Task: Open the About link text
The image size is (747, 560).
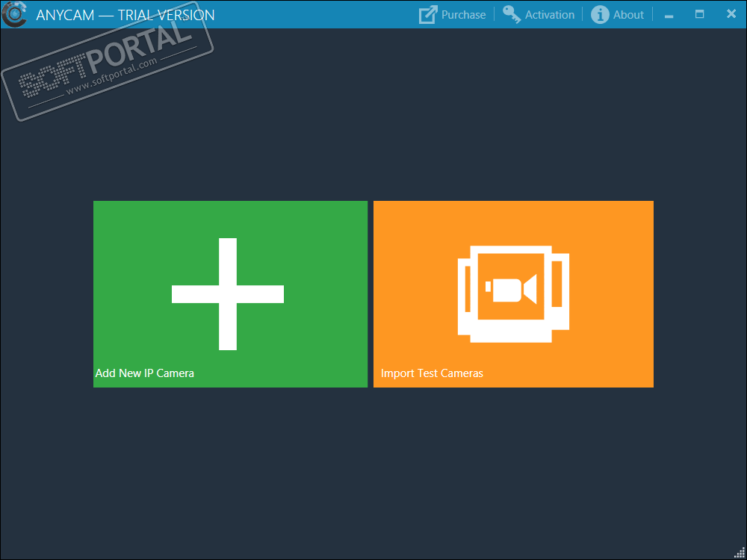Action: (628, 15)
